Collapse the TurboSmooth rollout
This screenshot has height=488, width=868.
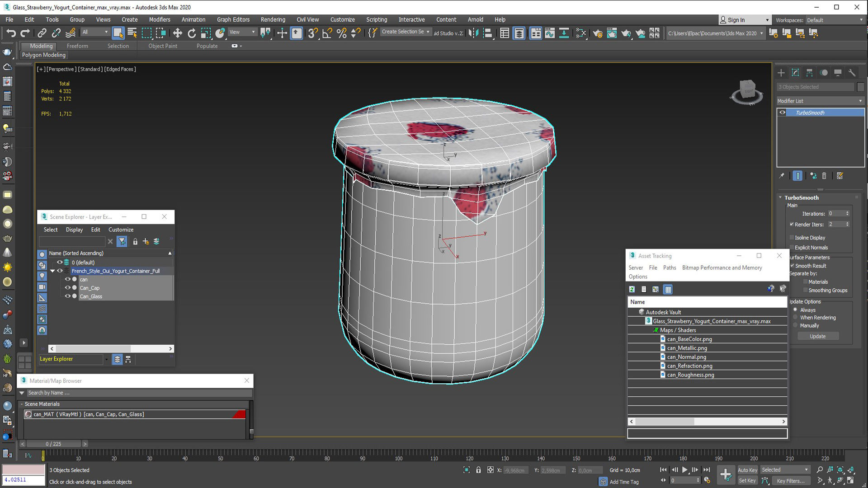pos(780,197)
